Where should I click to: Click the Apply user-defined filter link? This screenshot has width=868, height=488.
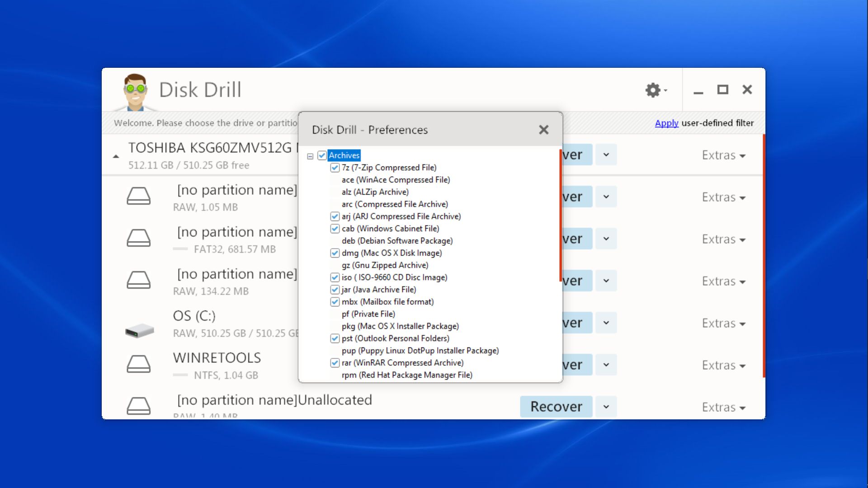666,123
